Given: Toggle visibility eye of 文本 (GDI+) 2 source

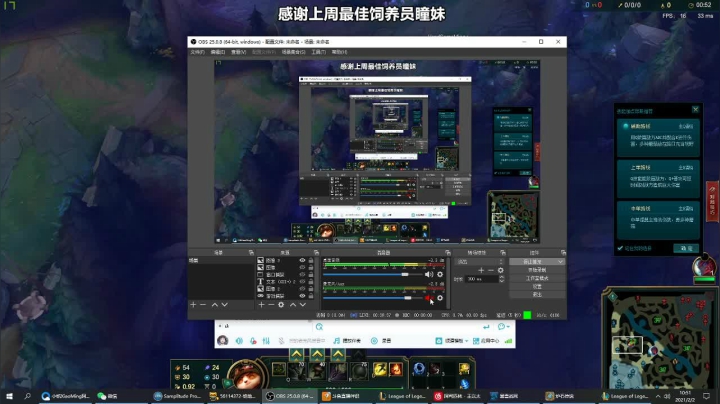Looking at the screenshot, I should pyautogui.click(x=302, y=281).
